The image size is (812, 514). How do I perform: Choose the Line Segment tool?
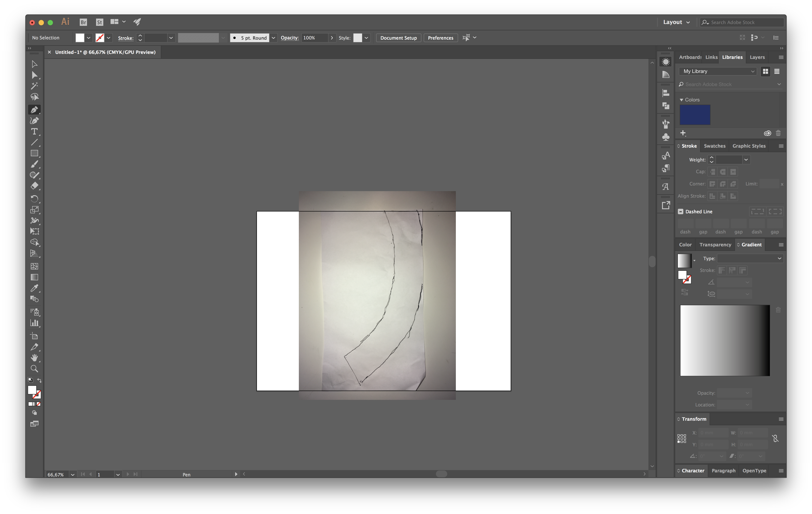tap(34, 142)
